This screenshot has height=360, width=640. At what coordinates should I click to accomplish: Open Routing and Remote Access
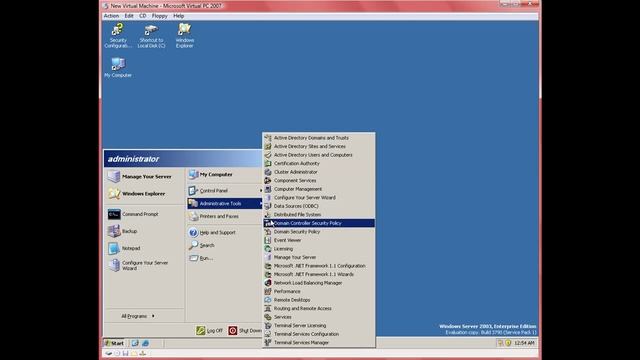click(x=319, y=309)
